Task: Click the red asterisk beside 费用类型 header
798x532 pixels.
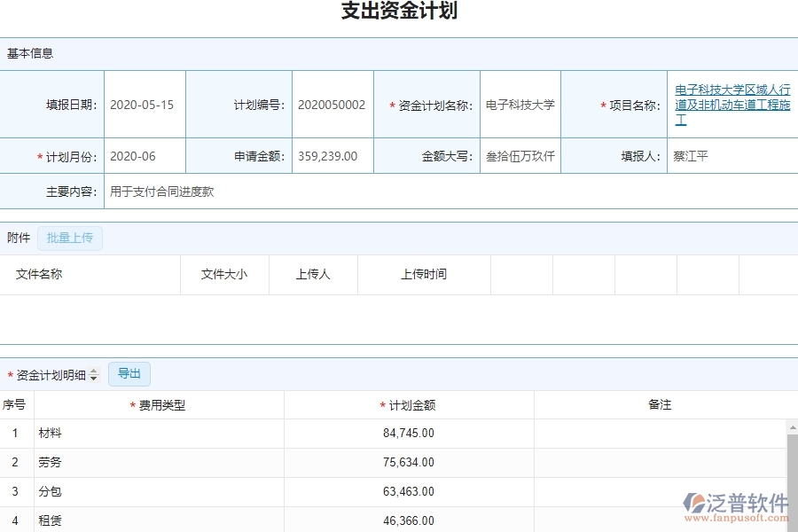Action: tap(131, 404)
